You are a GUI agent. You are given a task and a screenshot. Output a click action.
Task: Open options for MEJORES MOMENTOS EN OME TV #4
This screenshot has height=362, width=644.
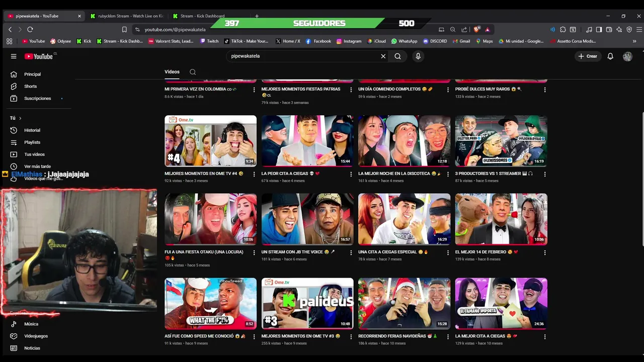click(x=254, y=174)
